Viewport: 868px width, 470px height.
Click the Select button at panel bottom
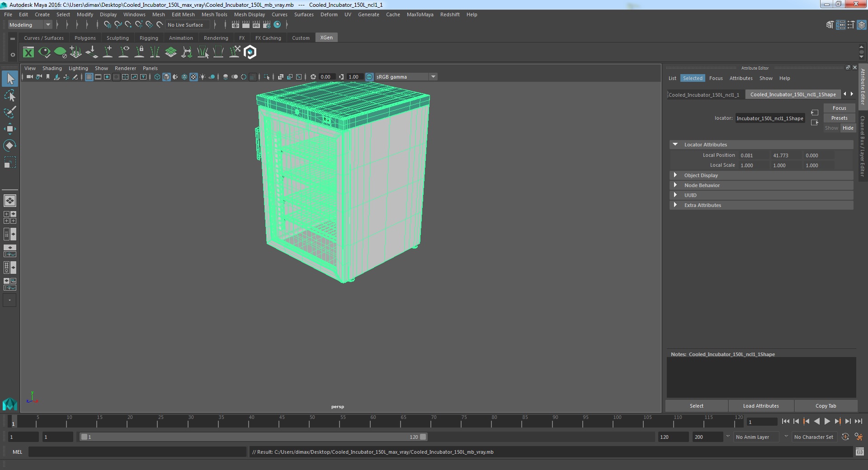click(x=696, y=406)
